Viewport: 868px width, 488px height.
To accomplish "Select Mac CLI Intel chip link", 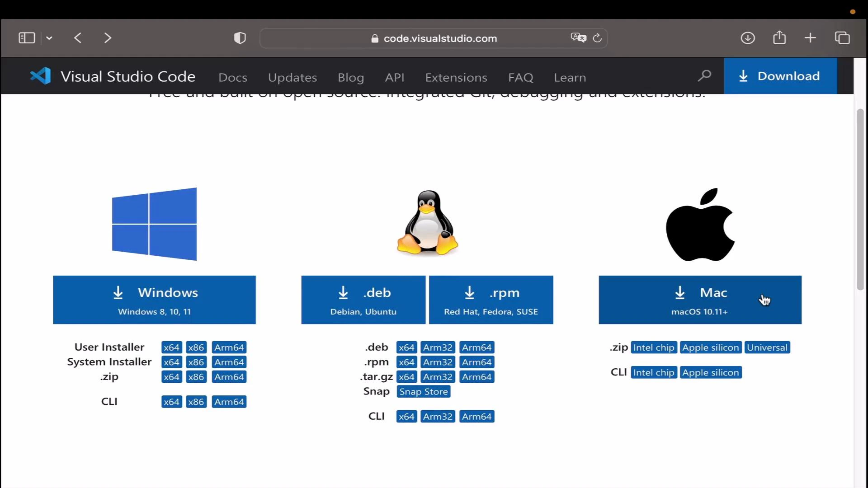I will (654, 372).
